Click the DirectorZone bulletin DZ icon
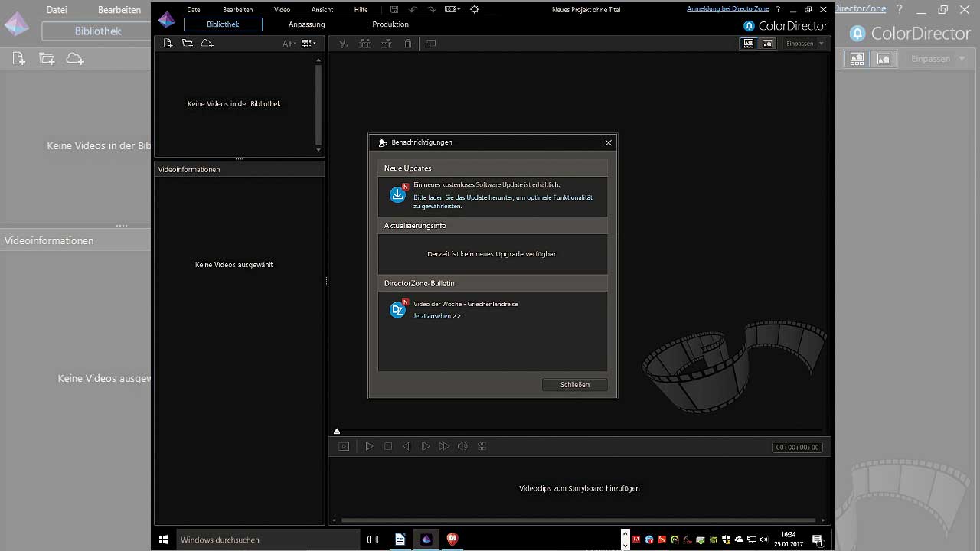The image size is (980, 551). click(397, 309)
